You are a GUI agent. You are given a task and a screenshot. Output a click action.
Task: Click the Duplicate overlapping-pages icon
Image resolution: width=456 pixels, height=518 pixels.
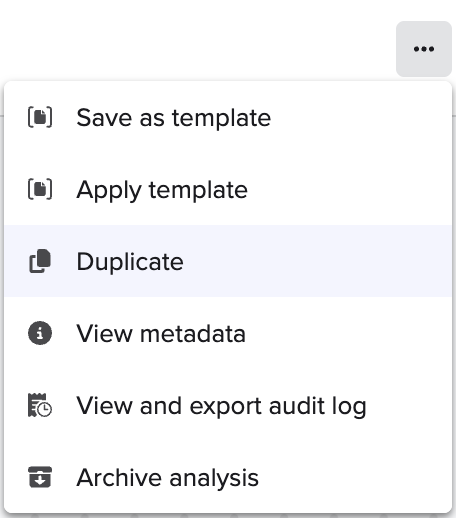click(40, 261)
